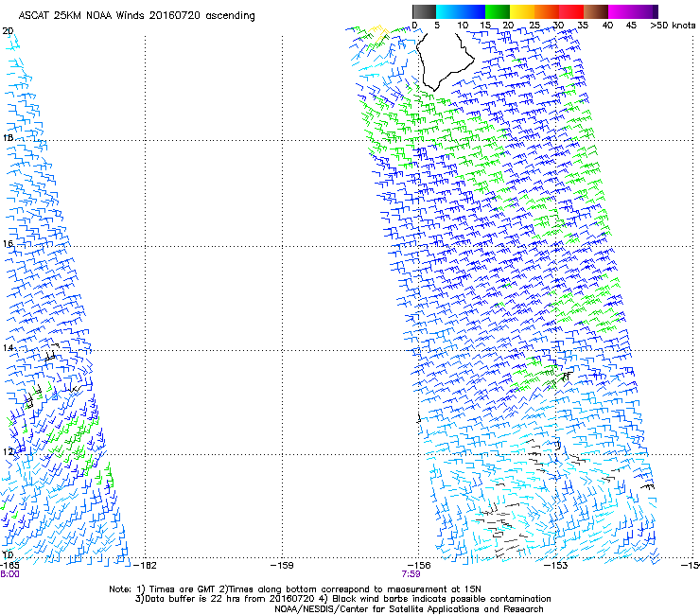Select the brown 35–40 knots color bar segment
700x615 pixels.
[x=596, y=11]
